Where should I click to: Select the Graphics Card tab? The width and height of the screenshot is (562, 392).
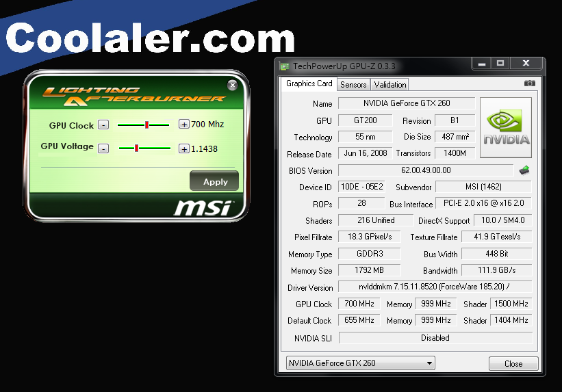(309, 83)
